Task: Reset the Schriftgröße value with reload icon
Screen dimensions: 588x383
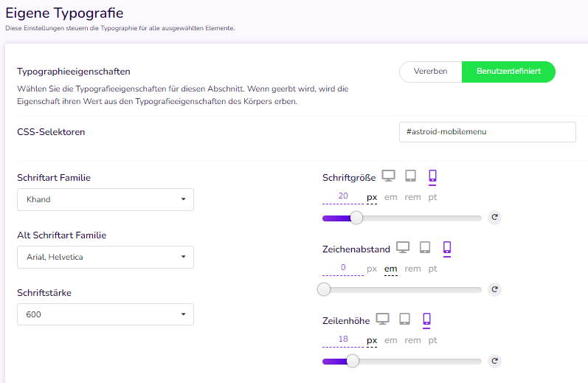Action: coord(494,217)
